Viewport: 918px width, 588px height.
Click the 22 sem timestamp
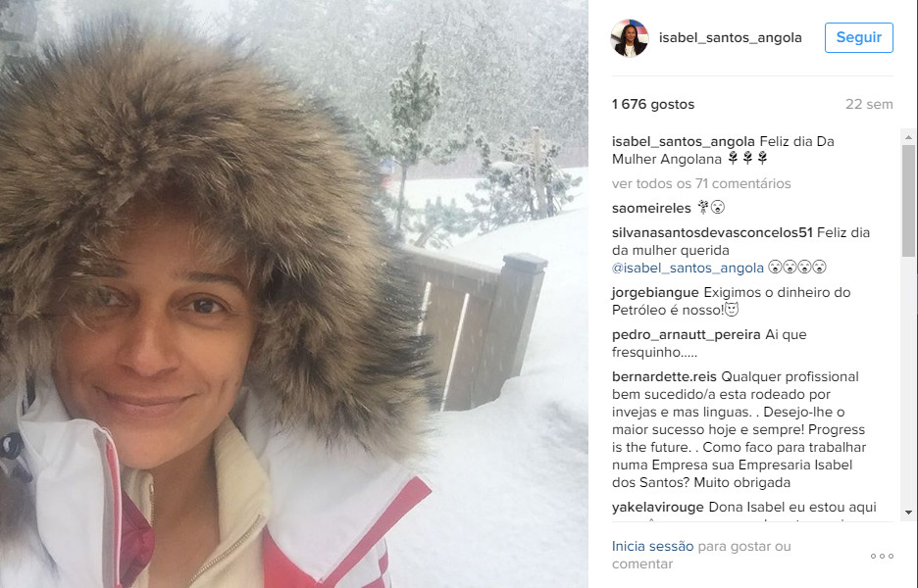869,105
